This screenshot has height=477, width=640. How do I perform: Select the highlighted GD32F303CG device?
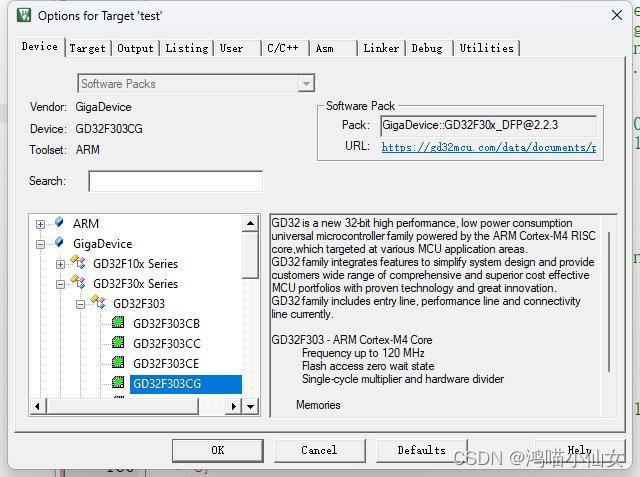pos(186,384)
